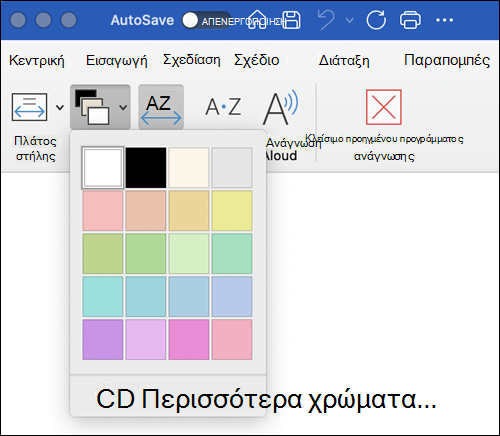Pick the tan gold color swatch
500x436 pixels.
point(189,211)
